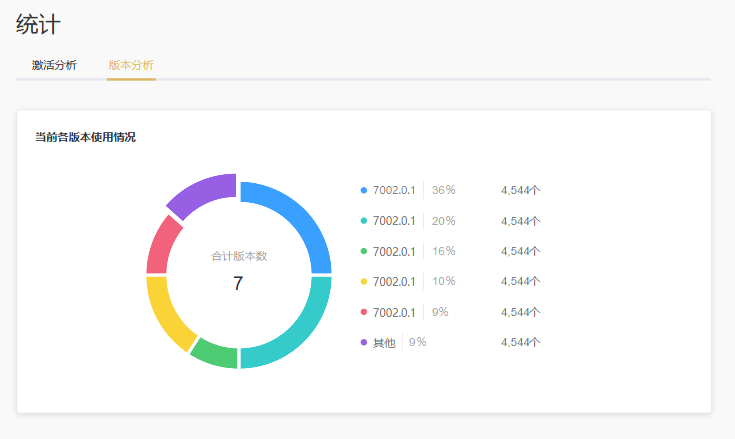Image resolution: width=735 pixels, height=439 pixels.
Task: Click the 7002.0.1 label in the 36% row
Action: tap(394, 190)
